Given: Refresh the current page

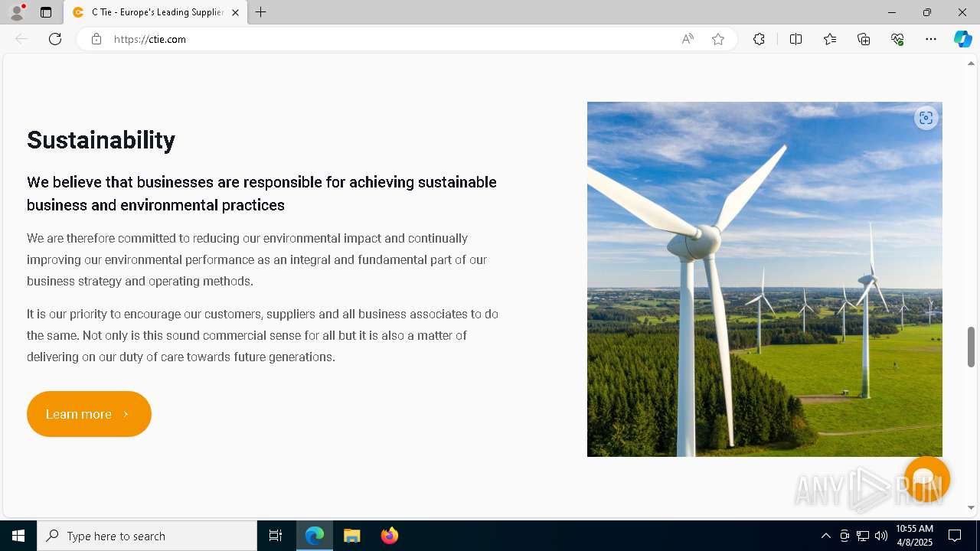Looking at the screenshot, I should (55, 39).
